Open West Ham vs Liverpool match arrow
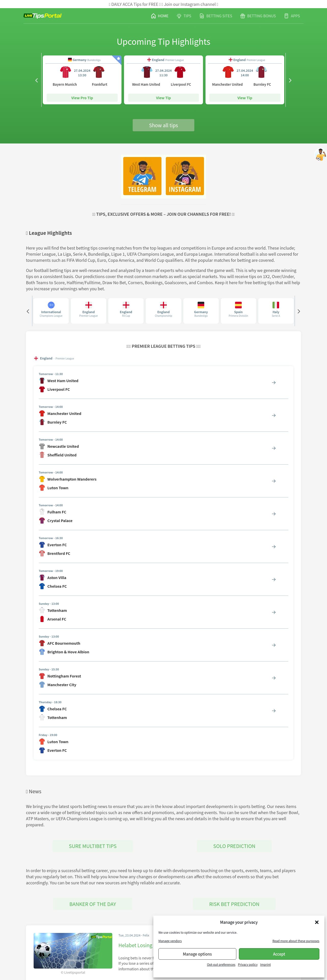The image size is (327, 980). point(274,382)
